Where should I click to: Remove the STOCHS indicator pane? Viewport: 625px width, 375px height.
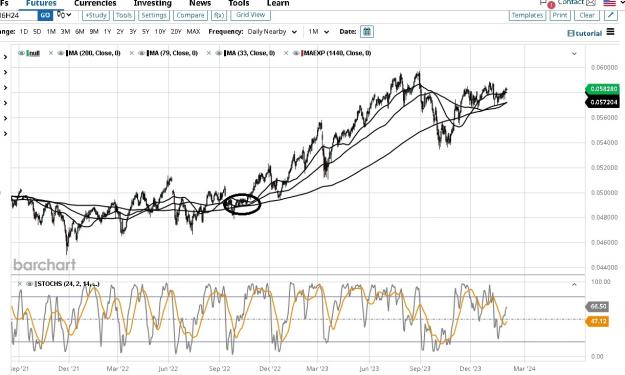point(20,284)
